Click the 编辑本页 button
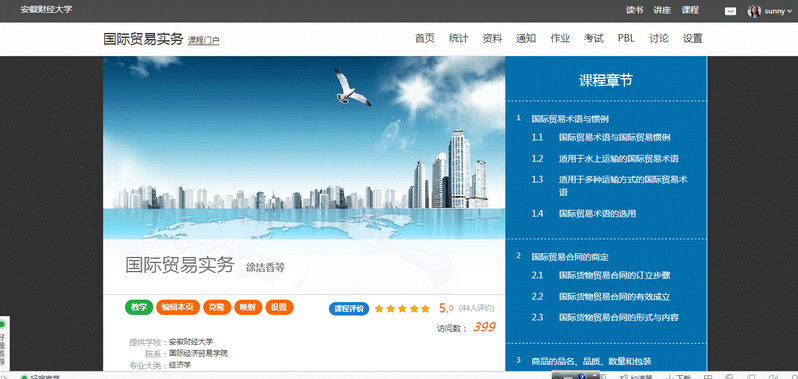This screenshot has height=379, width=798. coord(178,307)
